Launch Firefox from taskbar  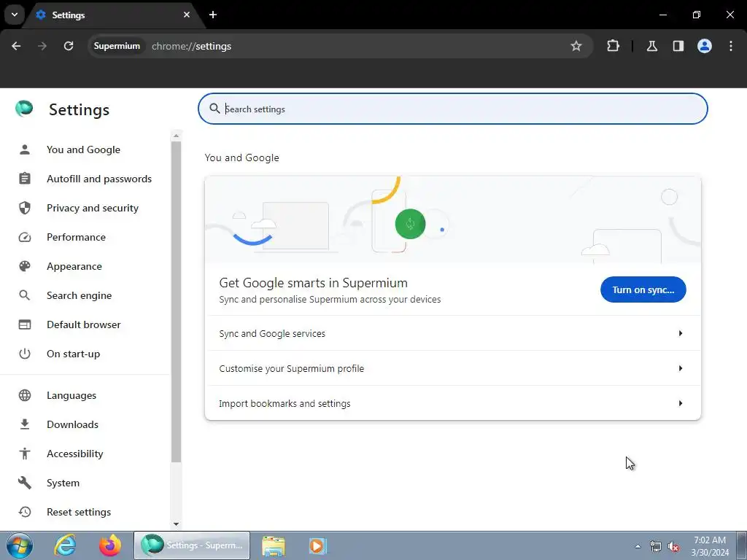point(110,545)
